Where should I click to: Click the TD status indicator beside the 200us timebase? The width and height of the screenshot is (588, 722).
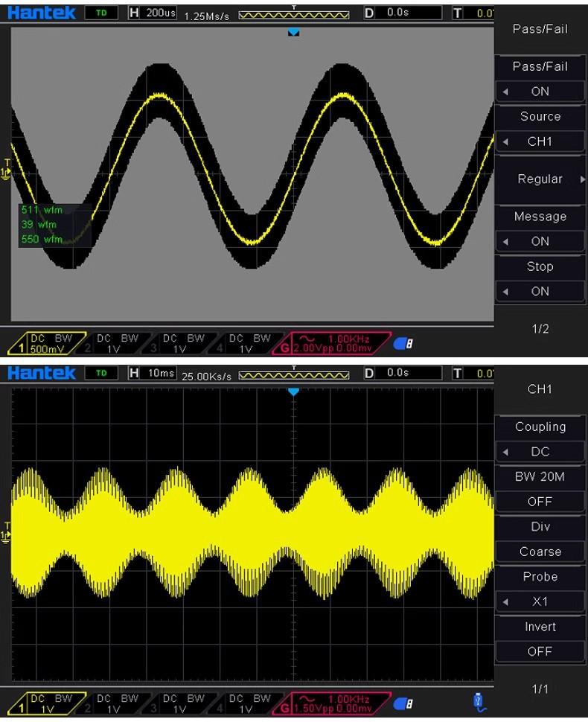tap(102, 13)
